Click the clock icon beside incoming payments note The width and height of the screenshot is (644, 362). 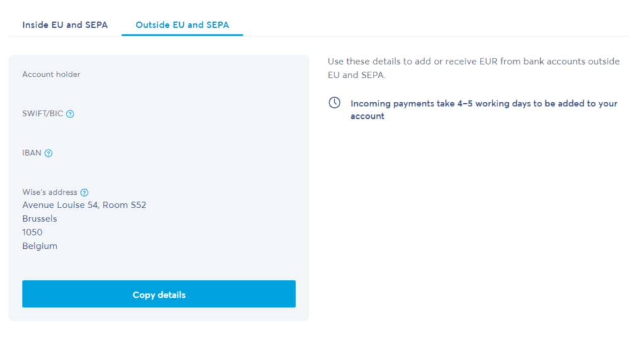point(335,102)
